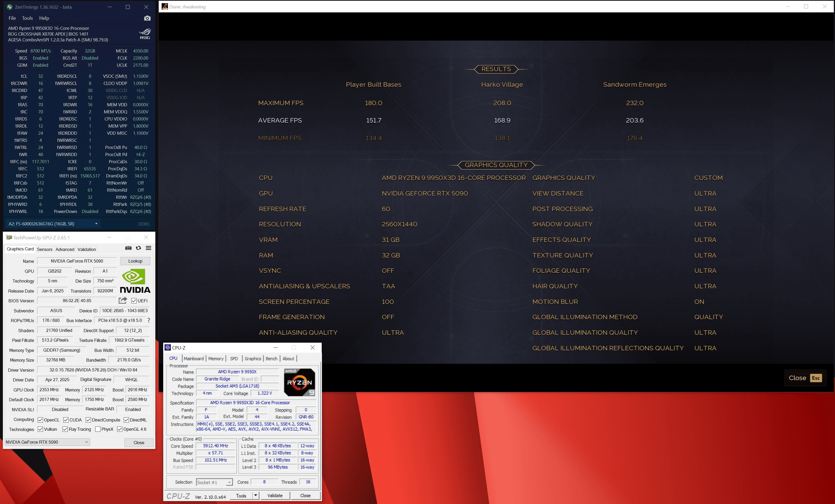Viewport: 835px width, 504px height.
Task: Switch to the Sensors tab in GPU-Z
Action: [x=45, y=249]
